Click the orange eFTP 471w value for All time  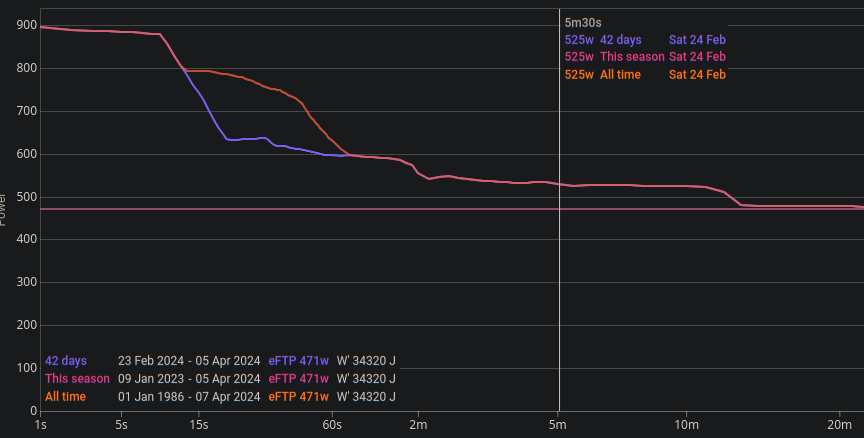[x=298, y=397]
